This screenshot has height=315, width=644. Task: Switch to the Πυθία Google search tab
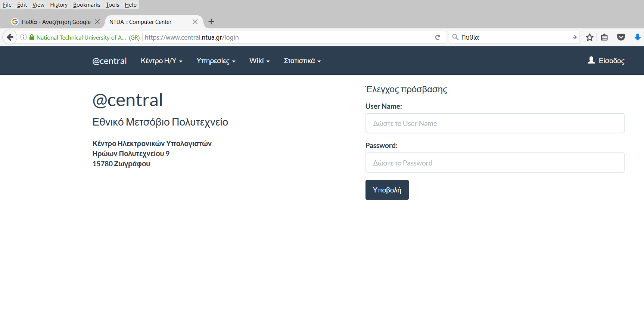[56, 22]
